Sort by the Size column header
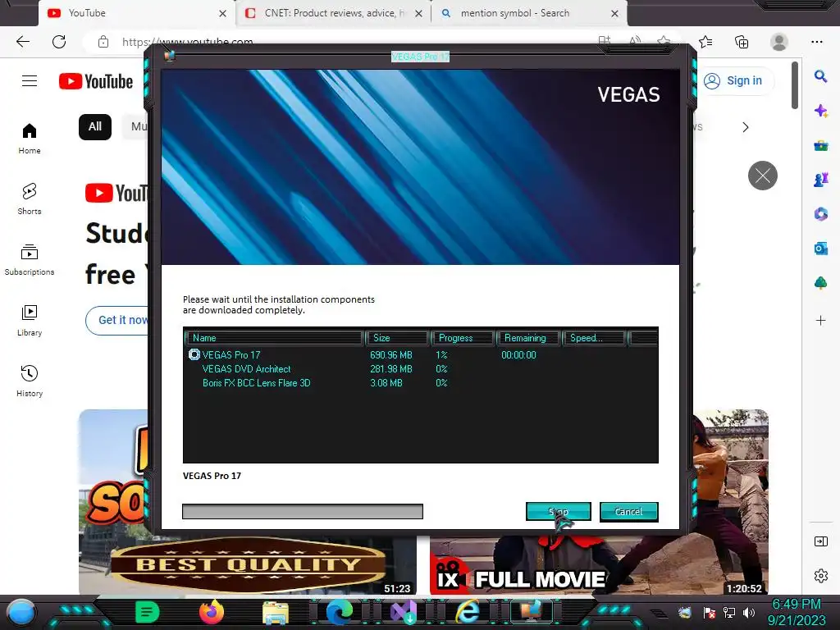The width and height of the screenshot is (840, 630). (x=396, y=338)
